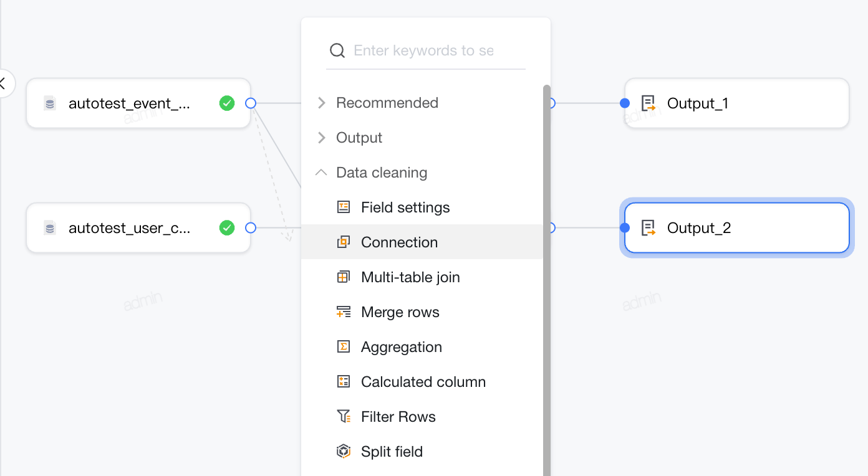Click the Connection operator icon
Image resolution: width=868 pixels, height=476 pixels.
(344, 242)
